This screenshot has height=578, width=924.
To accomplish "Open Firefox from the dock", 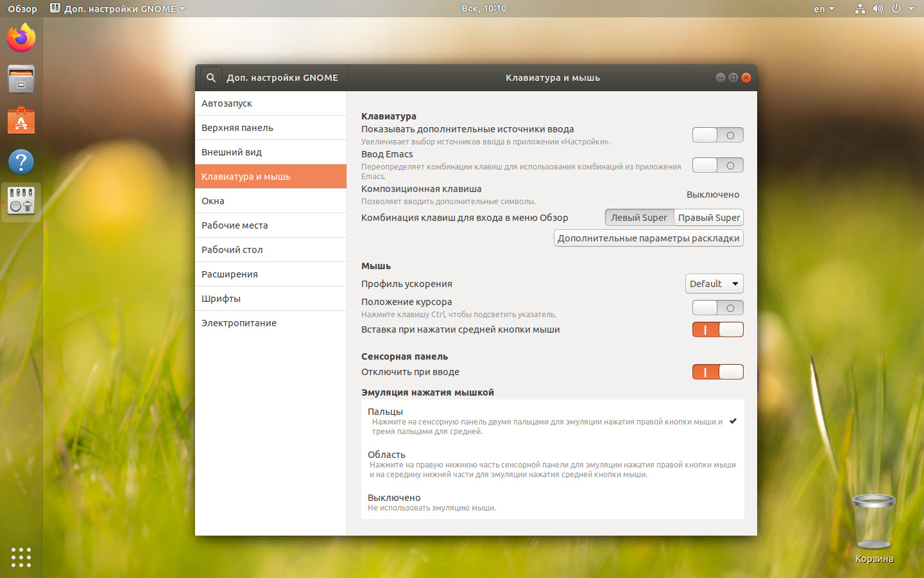I will tap(21, 38).
